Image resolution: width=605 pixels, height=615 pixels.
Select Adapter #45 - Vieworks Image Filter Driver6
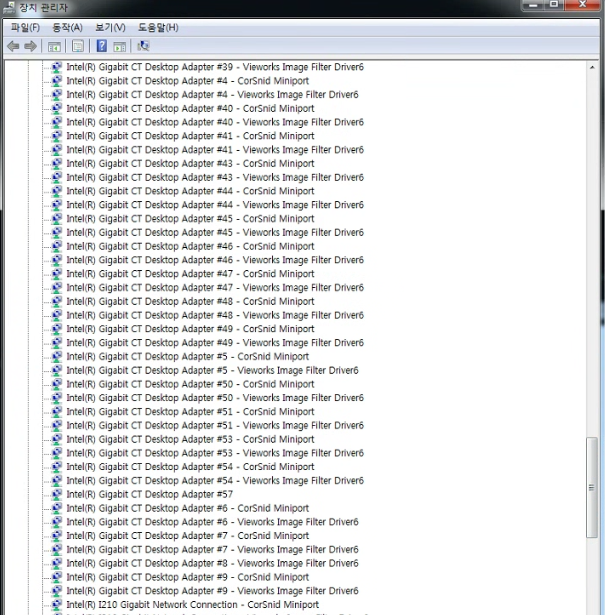point(215,233)
